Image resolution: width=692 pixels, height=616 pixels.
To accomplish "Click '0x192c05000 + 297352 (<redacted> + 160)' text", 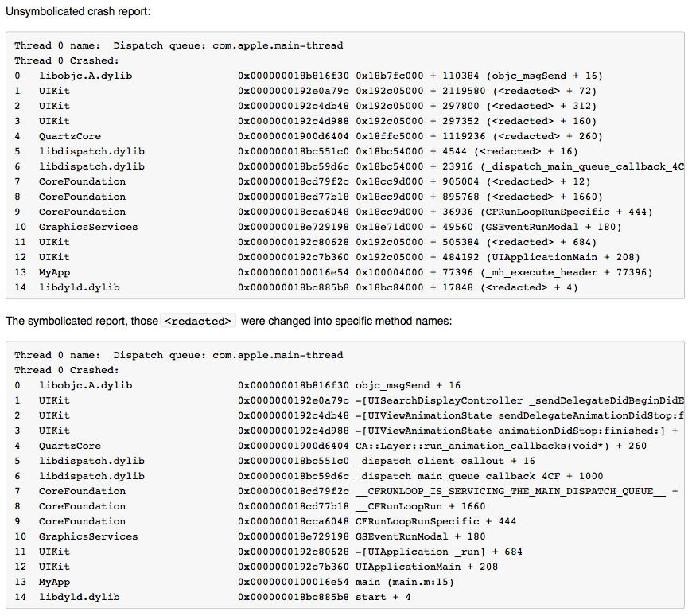I will click(476, 121).
